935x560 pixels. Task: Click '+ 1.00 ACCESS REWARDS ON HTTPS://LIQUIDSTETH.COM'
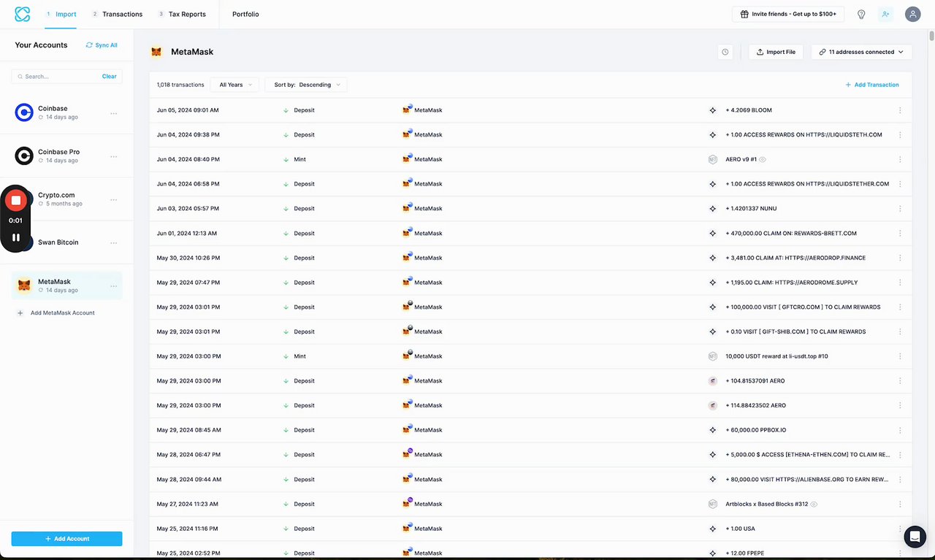pyautogui.click(x=804, y=135)
